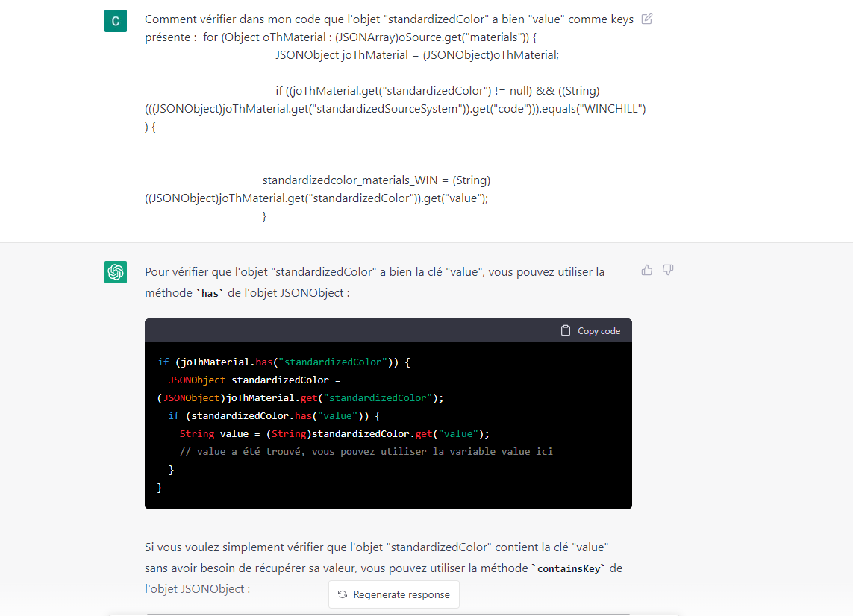853x616 pixels.
Task: Click the edit message pencil icon
Action: click(647, 19)
